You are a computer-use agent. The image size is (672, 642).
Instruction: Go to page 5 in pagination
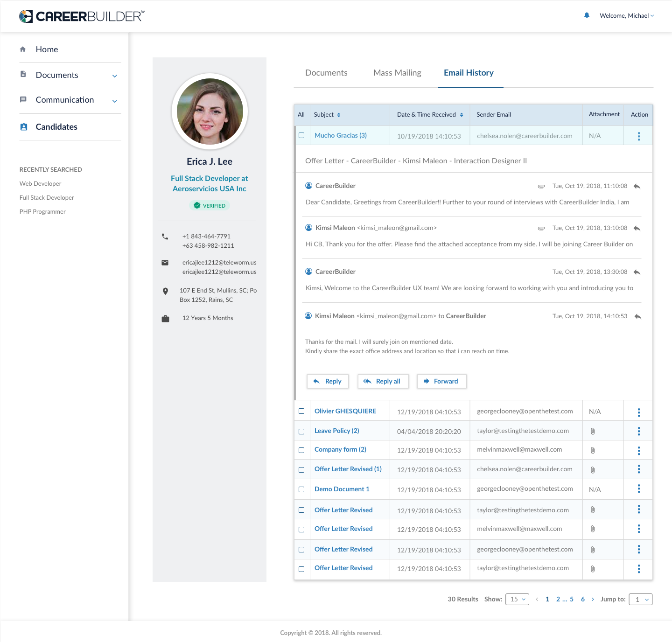point(572,600)
